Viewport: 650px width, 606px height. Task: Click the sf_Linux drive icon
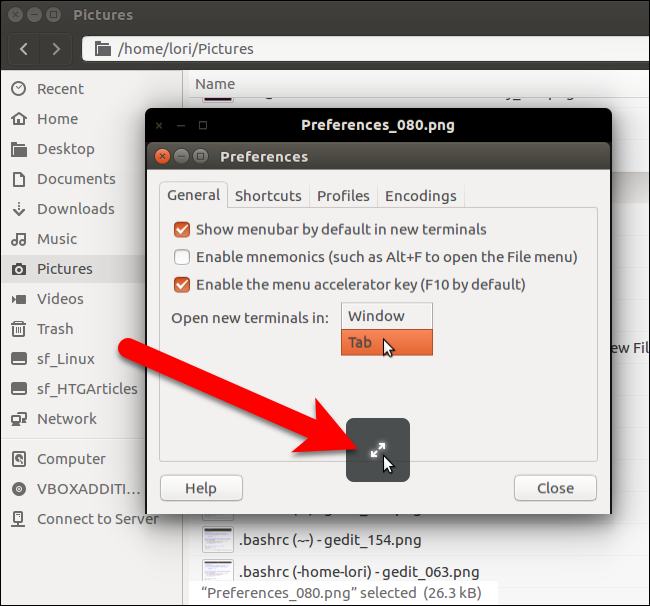pyautogui.click(x=19, y=359)
